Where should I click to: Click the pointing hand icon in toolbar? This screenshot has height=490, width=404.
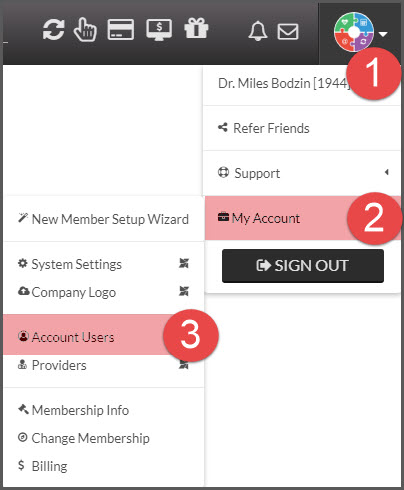coord(85,30)
